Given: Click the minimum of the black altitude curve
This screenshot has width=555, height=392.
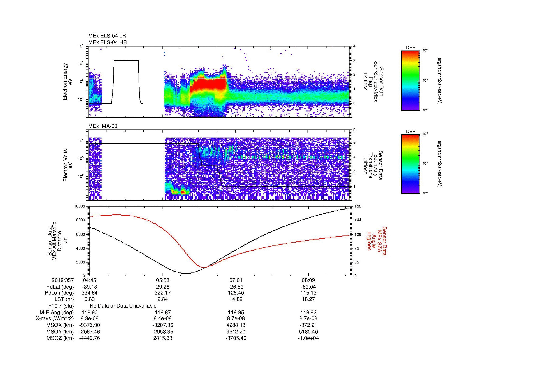Looking at the screenshot, I should [x=186, y=273].
